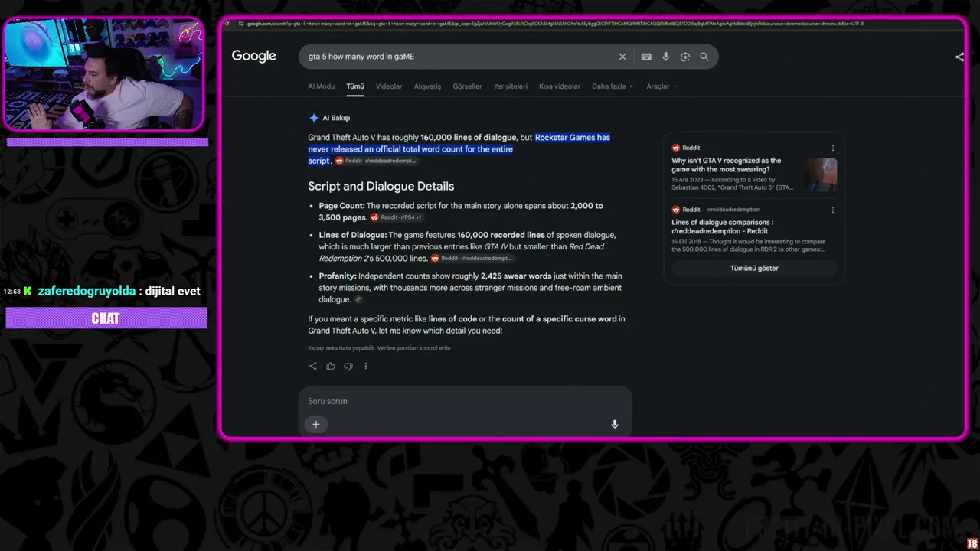The image size is (980, 551).
Task: Click the Soru sorun follow-up input
Action: click(x=465, y=401)
